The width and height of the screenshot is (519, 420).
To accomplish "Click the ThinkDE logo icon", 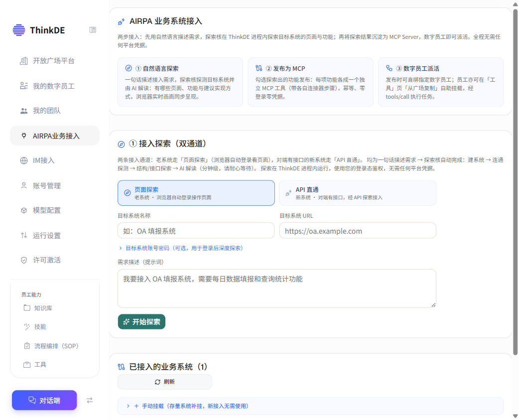I will pos(19,30).
